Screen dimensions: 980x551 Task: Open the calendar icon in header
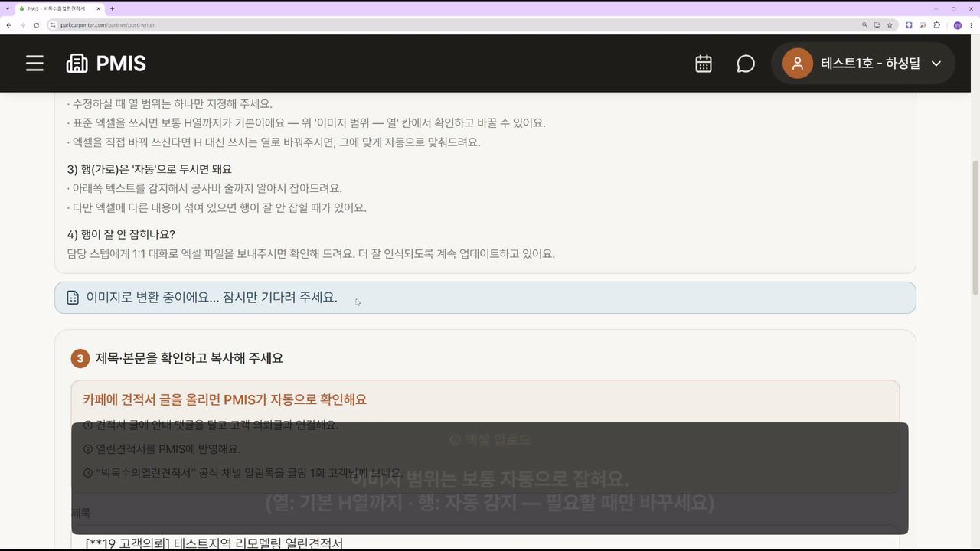(704, 64)
